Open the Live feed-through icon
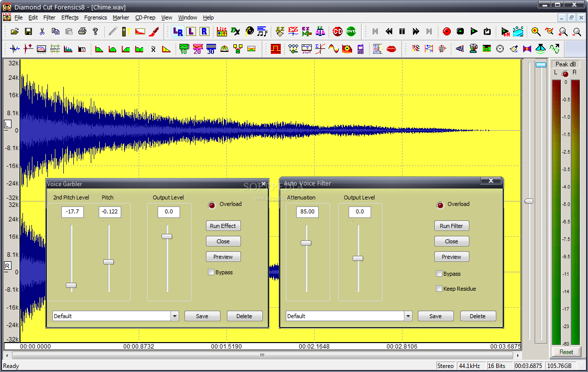 221,31
